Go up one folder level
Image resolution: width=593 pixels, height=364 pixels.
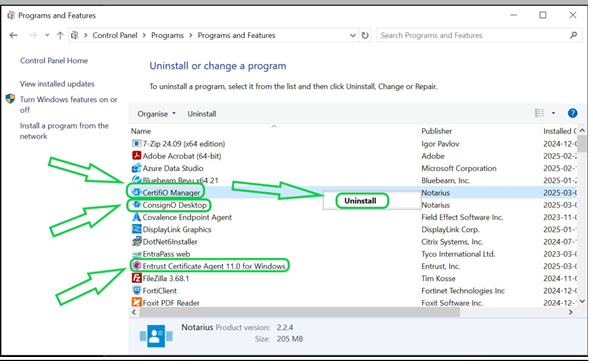60,36
